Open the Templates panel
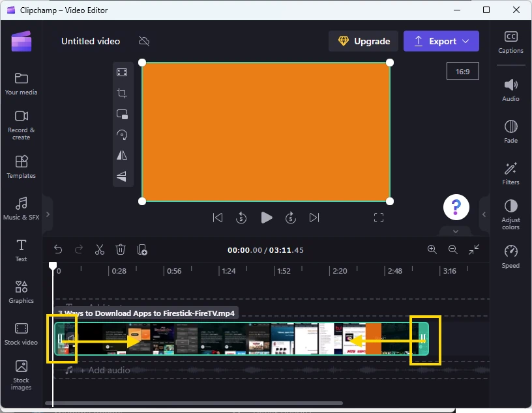The image size is (532, 413). [21, 167]
